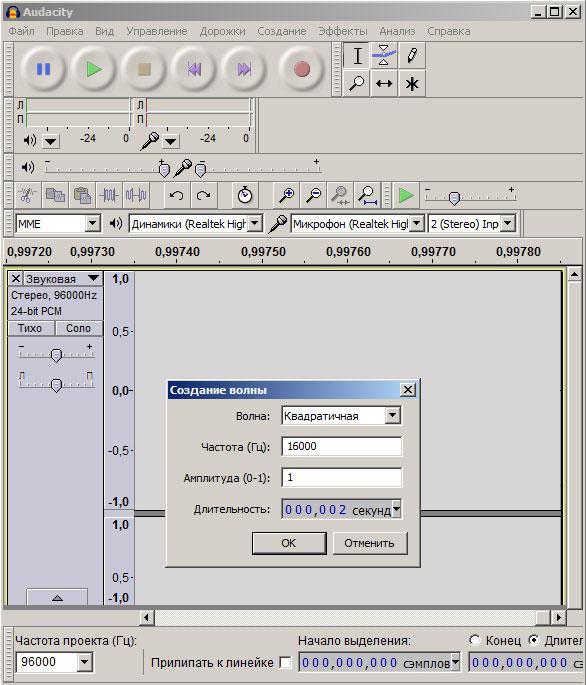Solo track with Соло button
Viewport: 586px width, 685px height.
79,328
